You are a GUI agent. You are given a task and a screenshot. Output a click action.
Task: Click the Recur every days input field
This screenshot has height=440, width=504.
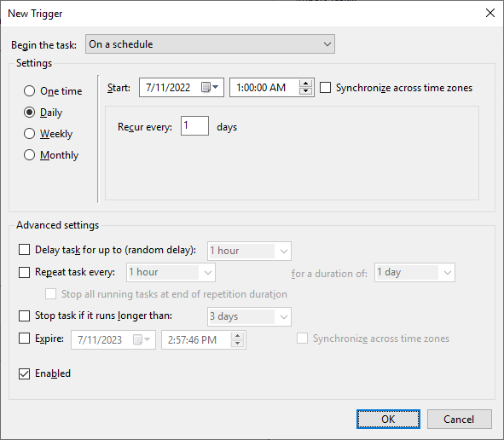click(x=194, y=125)
